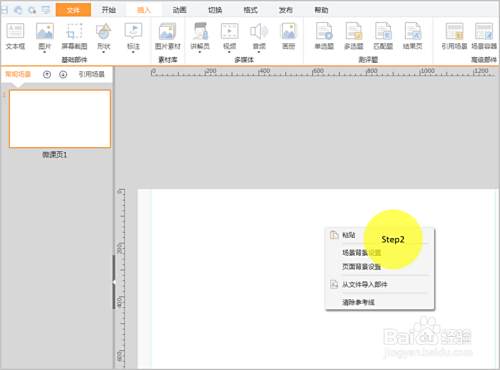This screenshot has height=370, width=500.
Task: Expand the dropdown arrow under 标注
Action: (133, 52)
